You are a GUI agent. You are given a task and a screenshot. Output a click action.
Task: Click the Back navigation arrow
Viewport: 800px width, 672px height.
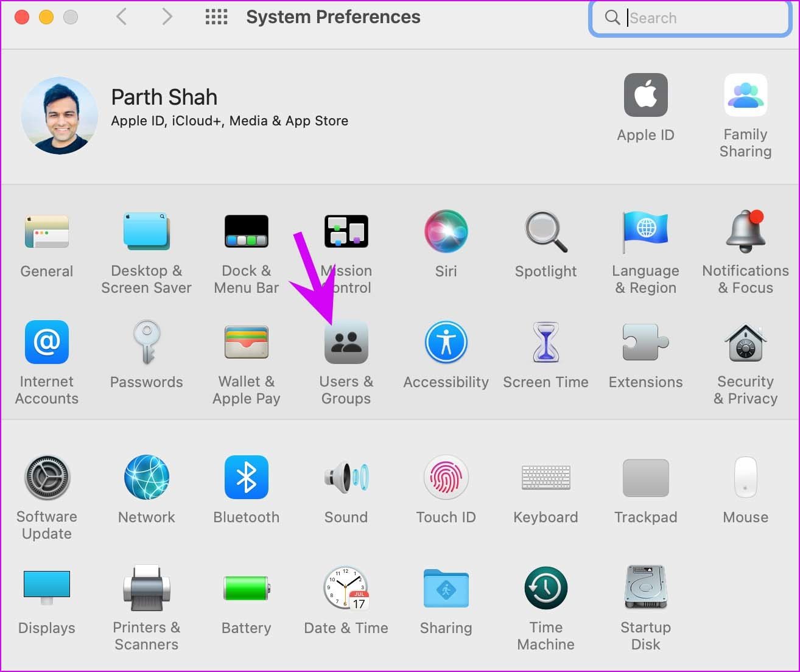click(x=122, y=17)
